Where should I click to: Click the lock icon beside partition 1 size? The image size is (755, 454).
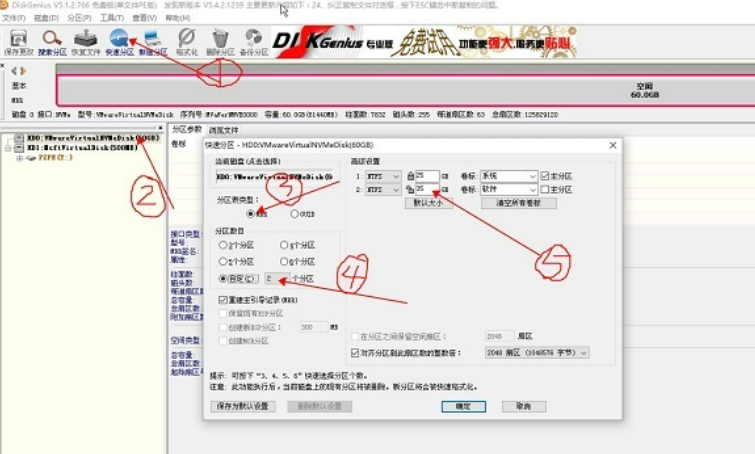(x=410, y=176)
